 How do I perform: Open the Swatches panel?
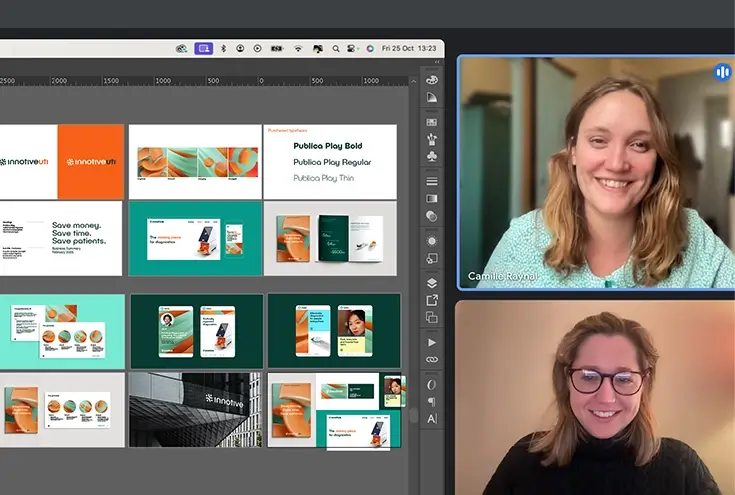pos(432,120)
